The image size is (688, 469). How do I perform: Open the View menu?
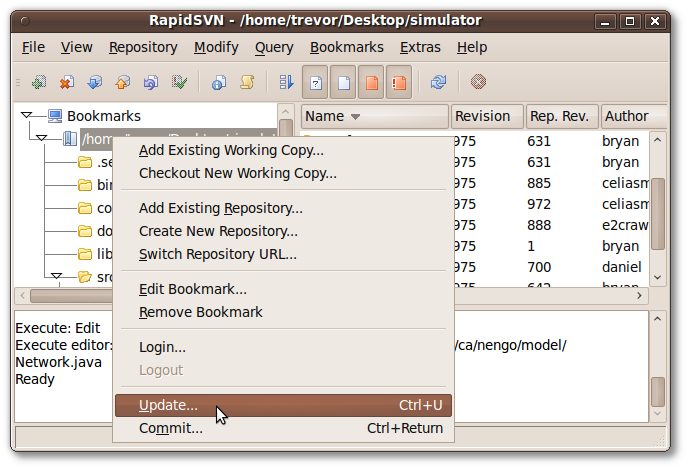(76, 47)
